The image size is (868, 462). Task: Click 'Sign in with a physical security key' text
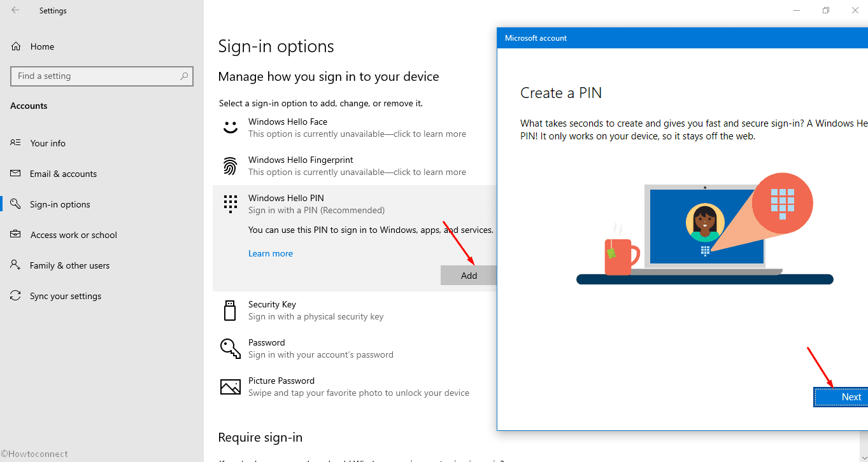pos(316,316)
